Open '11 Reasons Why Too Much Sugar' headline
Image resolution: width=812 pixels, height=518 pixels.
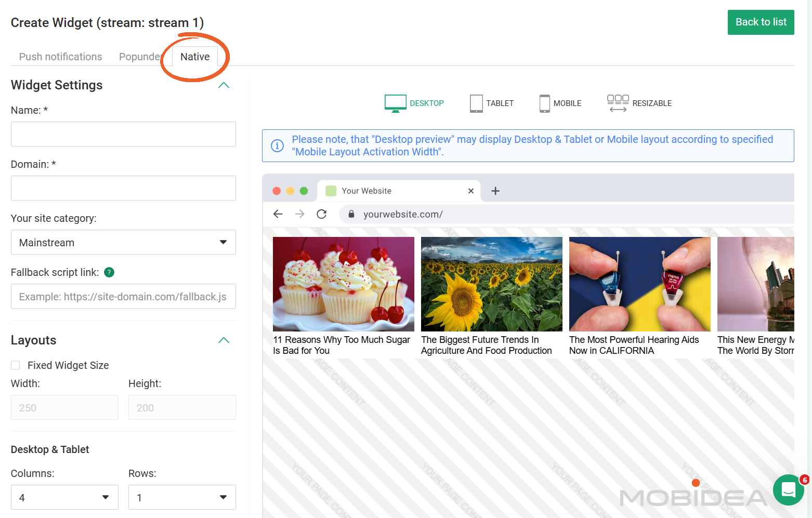(x=342, y=345)
